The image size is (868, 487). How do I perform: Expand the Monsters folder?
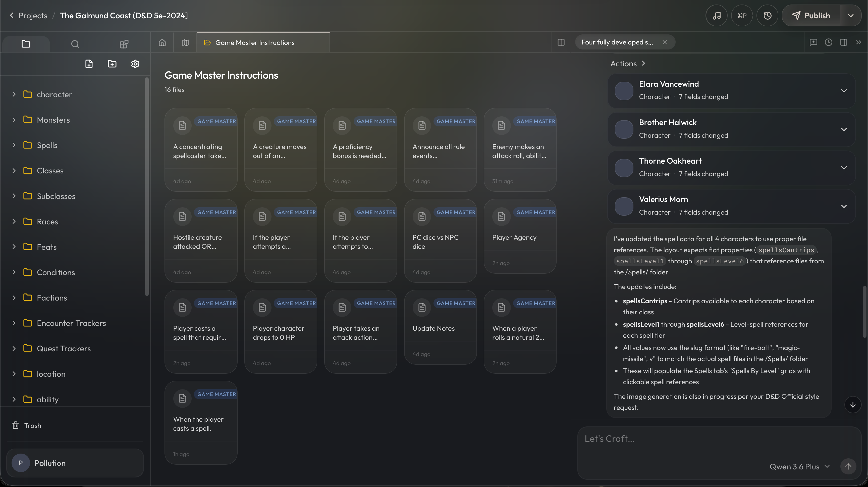click(14, 120)
